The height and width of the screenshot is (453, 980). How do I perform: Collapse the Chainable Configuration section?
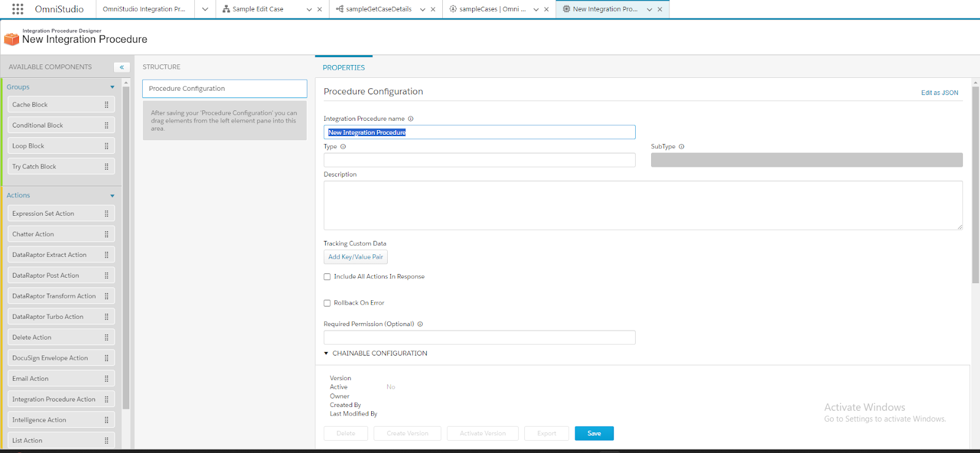(326, 354)
